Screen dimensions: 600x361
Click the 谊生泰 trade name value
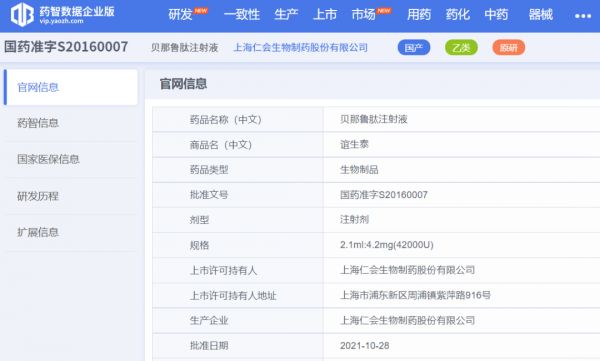click(x=354, y=144)
